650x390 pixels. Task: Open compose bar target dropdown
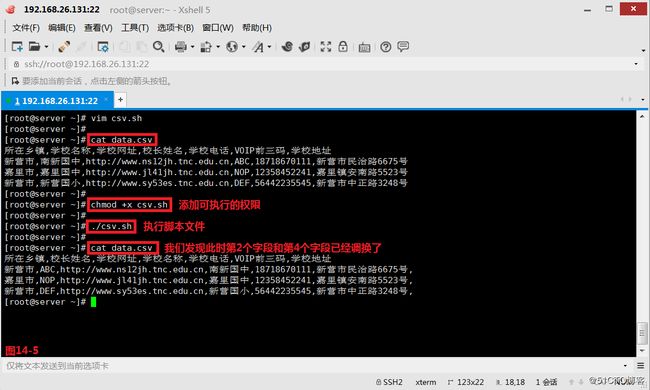(x=625, y=366)
